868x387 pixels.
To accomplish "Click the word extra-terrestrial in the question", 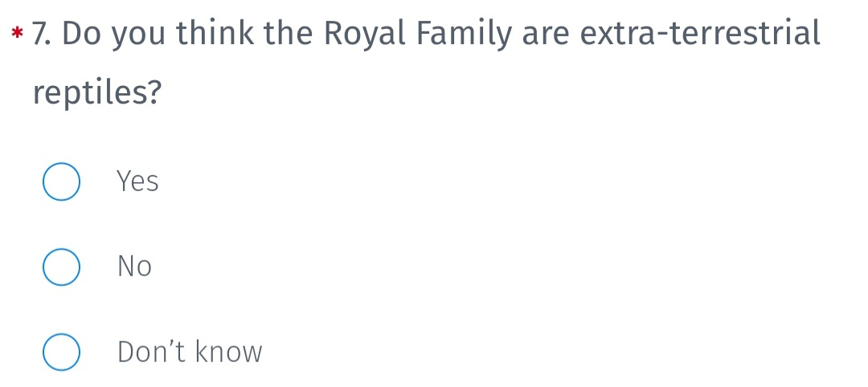I will (x=700, y=33).
